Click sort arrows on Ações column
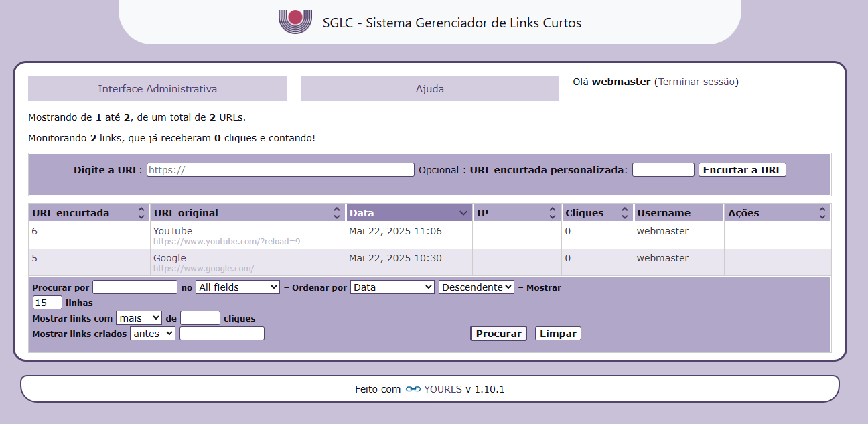The height and width of the screenshot is (424, 868). [x=822, y=213]
